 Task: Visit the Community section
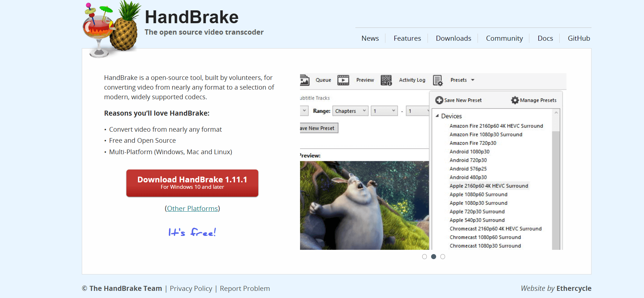(x=504, y=38)
